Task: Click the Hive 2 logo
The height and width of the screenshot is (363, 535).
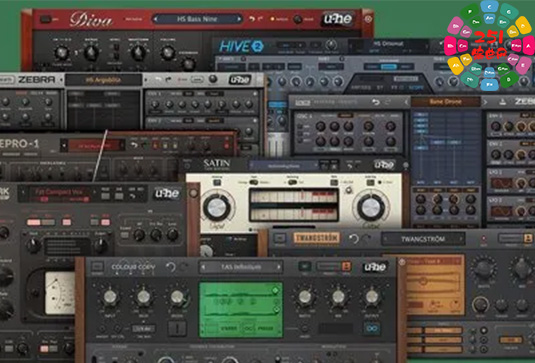Action: click(241, 46)
